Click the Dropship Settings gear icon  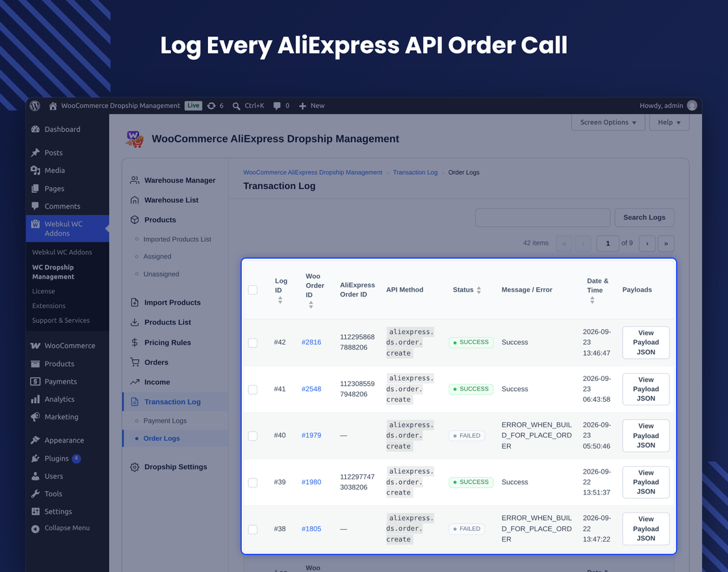[135, 467]
